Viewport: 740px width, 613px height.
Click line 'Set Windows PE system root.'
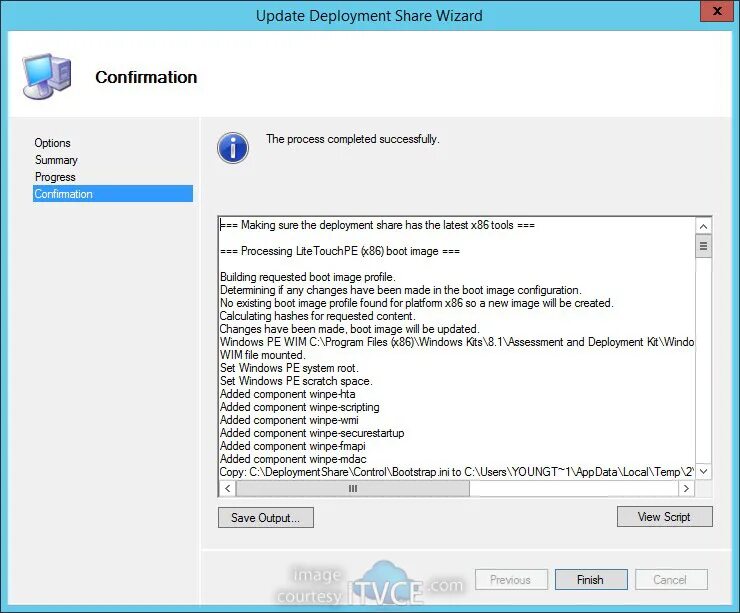[x=289, y=368]
